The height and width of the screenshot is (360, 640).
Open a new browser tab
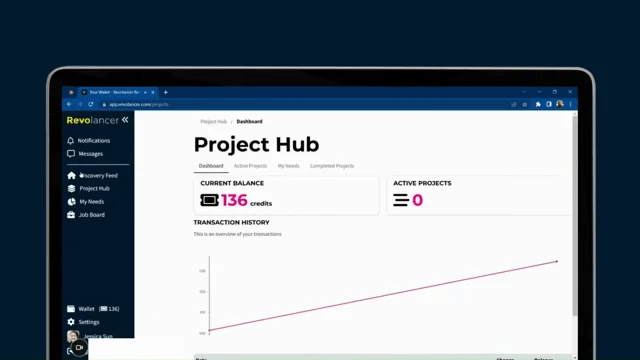click(166, 92)
